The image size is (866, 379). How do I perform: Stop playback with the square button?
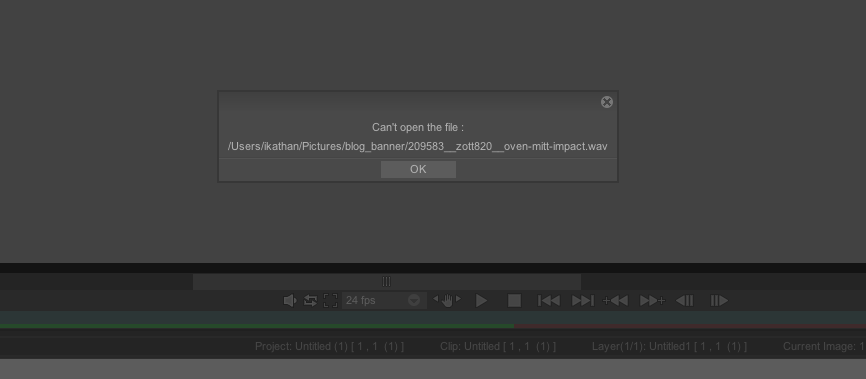tap(514, 301)
